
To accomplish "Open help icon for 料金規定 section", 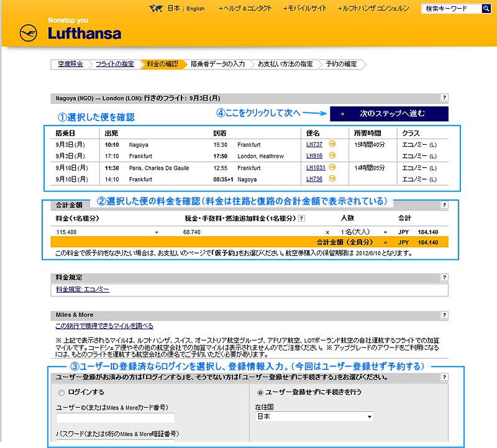I will (444, 277).
